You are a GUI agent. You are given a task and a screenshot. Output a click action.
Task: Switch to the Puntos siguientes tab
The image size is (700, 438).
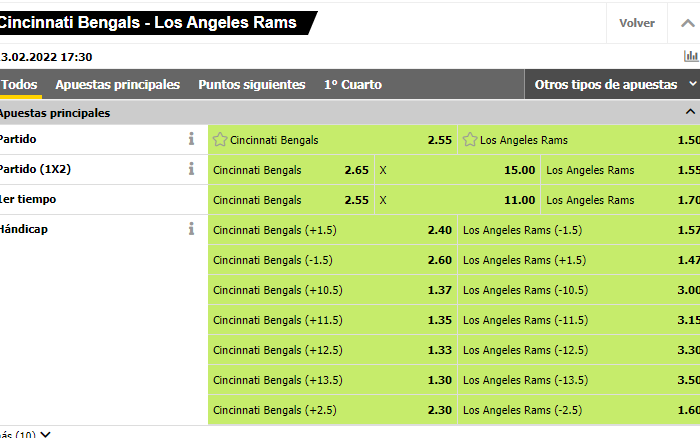[x=252, y=84]
